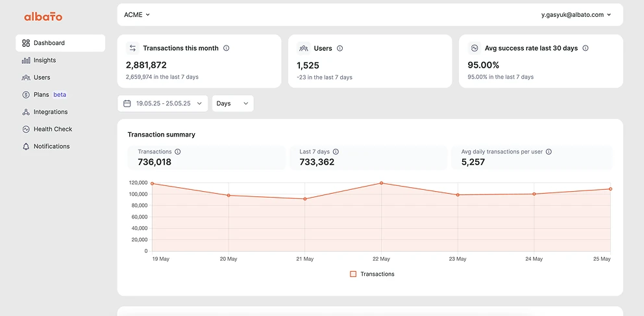This screenshot has width=644, height=316.
Task: Click the Avg success rate pulse icon
Action: (475, 48)
